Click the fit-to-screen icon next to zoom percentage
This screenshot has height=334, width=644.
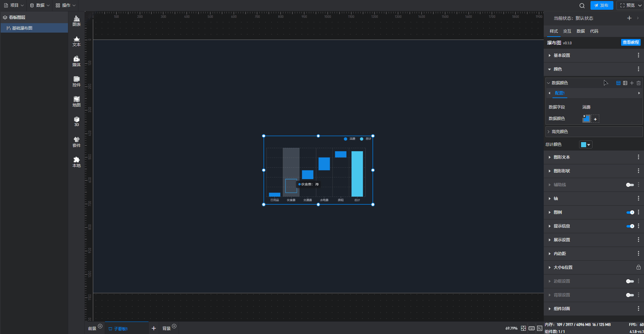point(524,328)
